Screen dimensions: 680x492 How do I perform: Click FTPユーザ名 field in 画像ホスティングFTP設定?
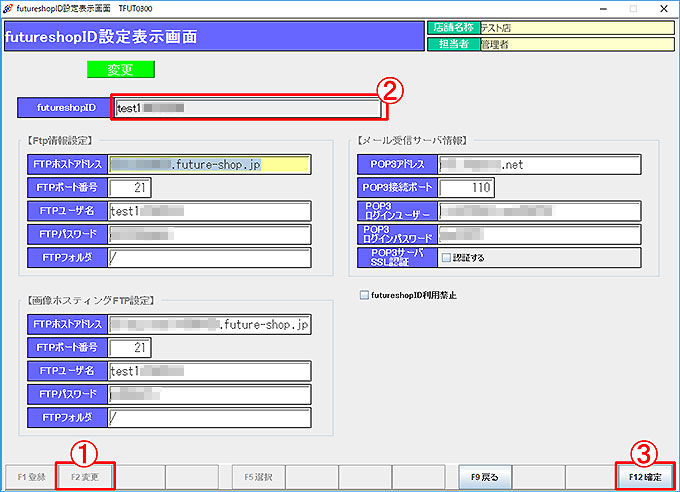tap(209, 371)
